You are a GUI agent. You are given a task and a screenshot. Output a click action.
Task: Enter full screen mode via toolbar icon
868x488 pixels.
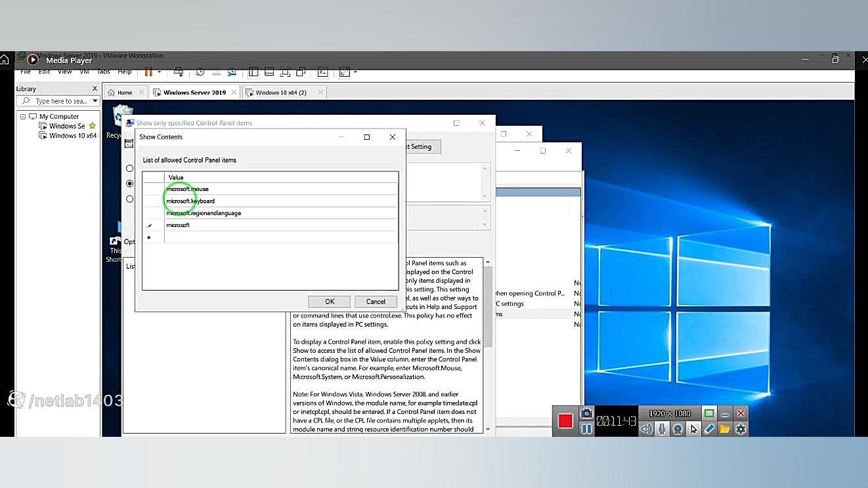(x=285, y=72)
